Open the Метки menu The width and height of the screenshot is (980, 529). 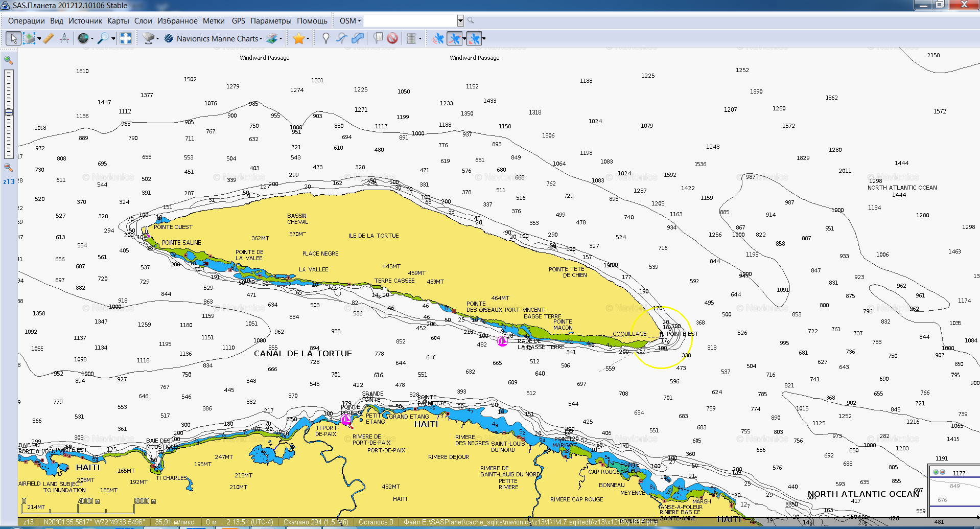[214, 21]
